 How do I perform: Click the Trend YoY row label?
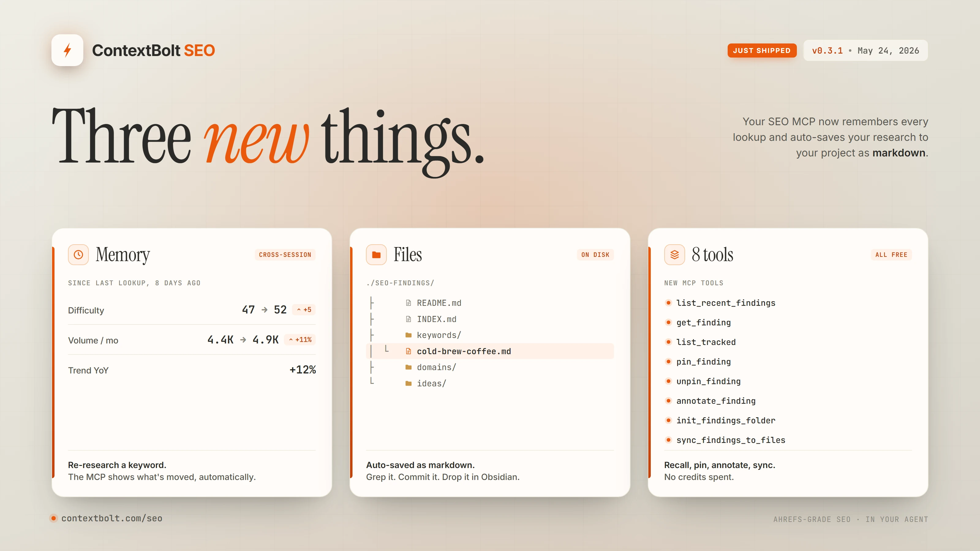point(88,370)
